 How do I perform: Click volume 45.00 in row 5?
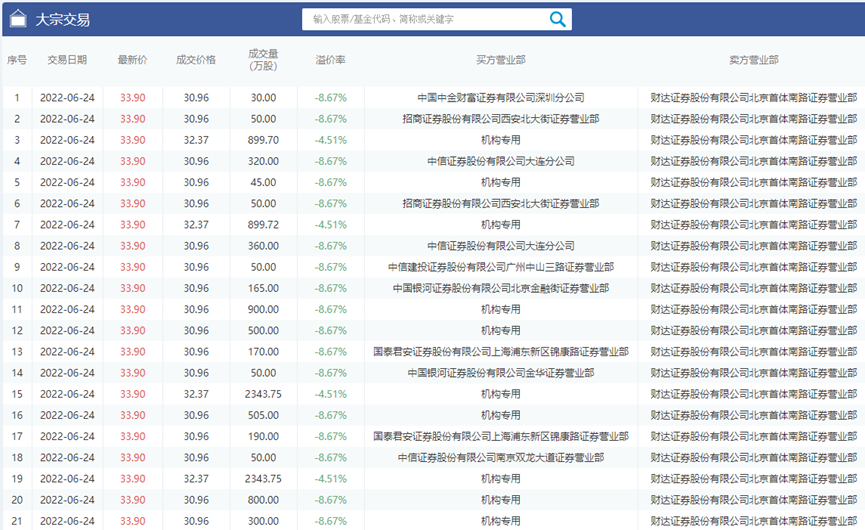click(x=263, y=182)
